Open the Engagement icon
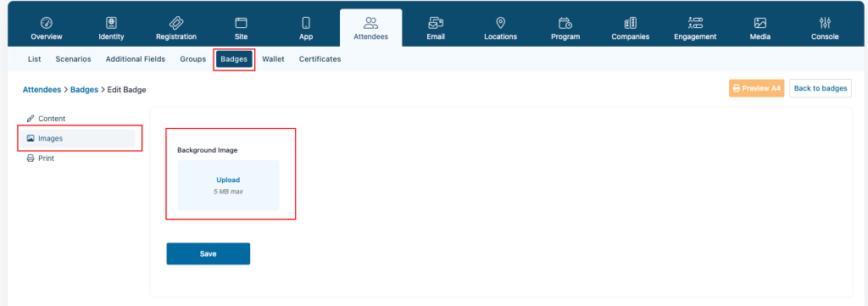 click(695, 23)
